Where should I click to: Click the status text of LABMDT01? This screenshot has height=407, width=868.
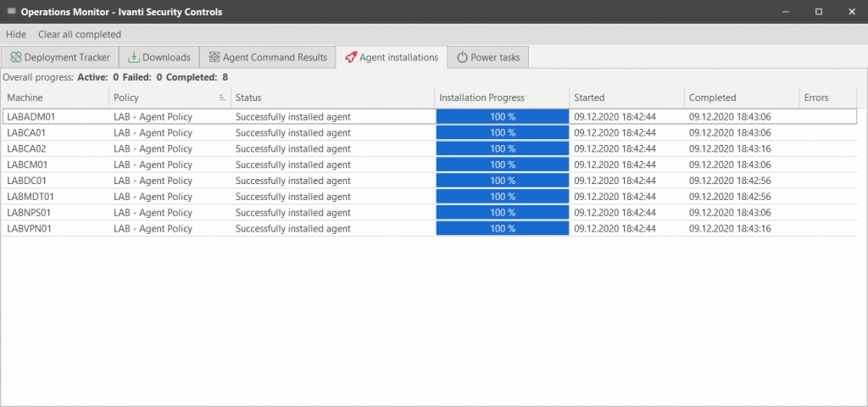292,197
